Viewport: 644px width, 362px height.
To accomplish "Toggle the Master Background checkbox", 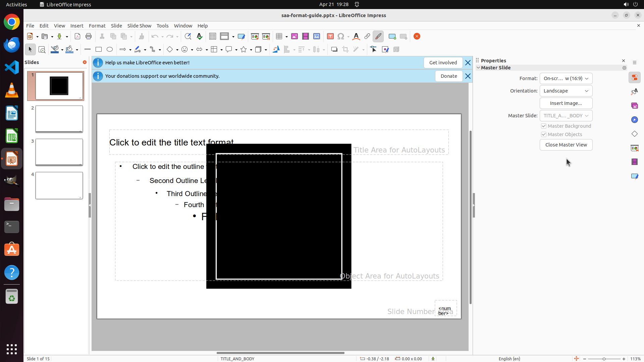I will click(544, 126).
